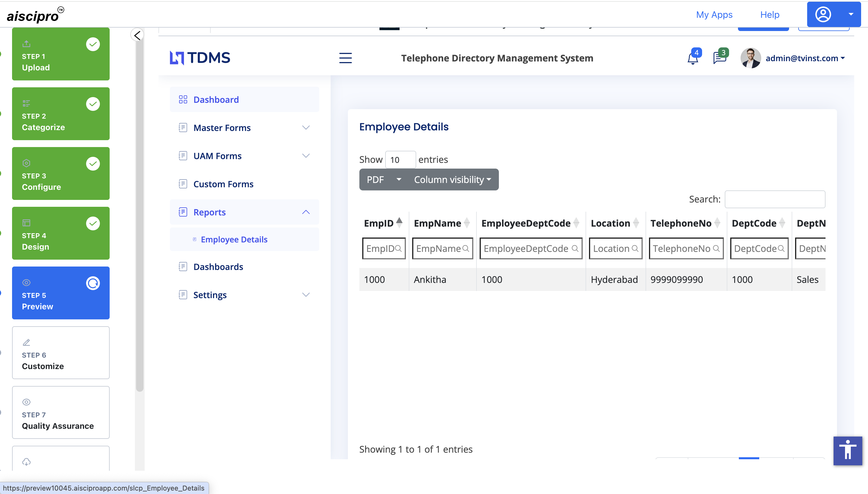Expand the UAM Forms chevron
Image resolution: width=868 pixels, height=494 pixels.
click(x=306, y=156)
